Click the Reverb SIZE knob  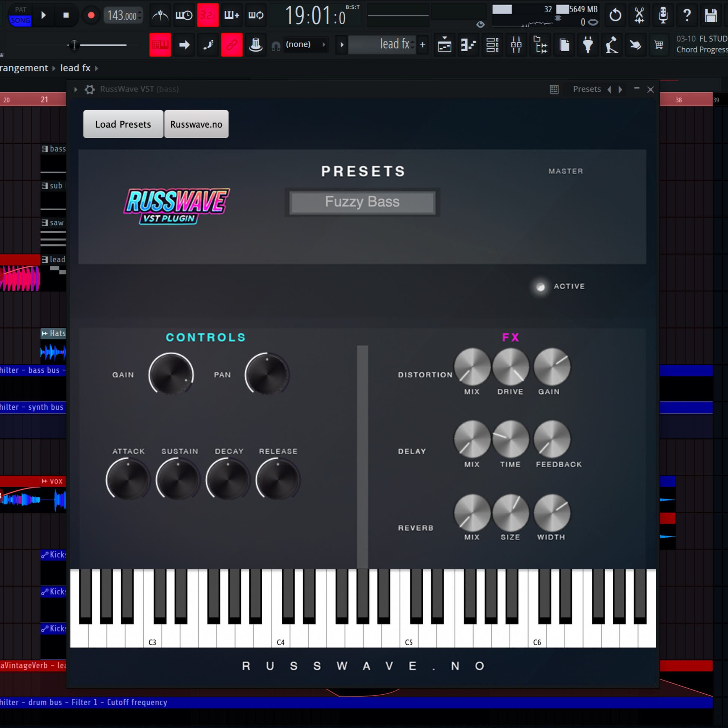point(511,513)
